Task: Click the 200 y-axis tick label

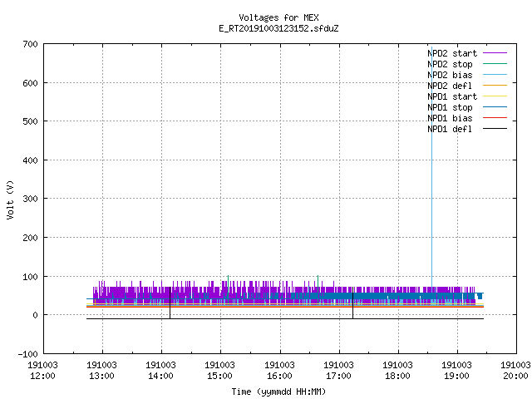Action: click(30, 238)
